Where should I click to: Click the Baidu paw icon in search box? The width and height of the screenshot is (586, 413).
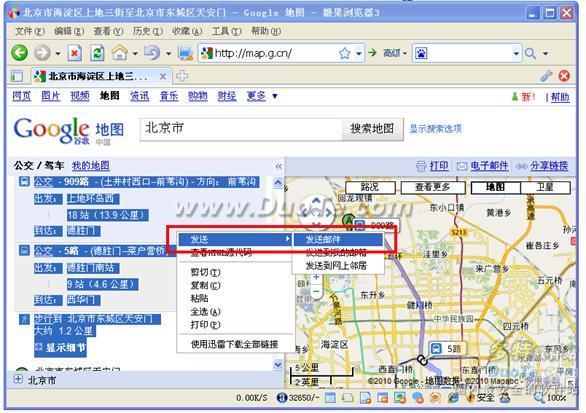point(421,53)
